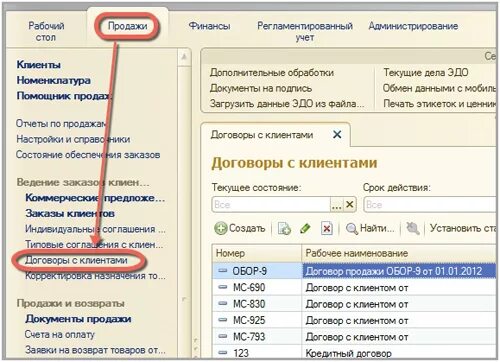Open selection list via ellipsis button in Текущее состояние
The height and width of the screenshot is (362, 500).
pos(337,204)
